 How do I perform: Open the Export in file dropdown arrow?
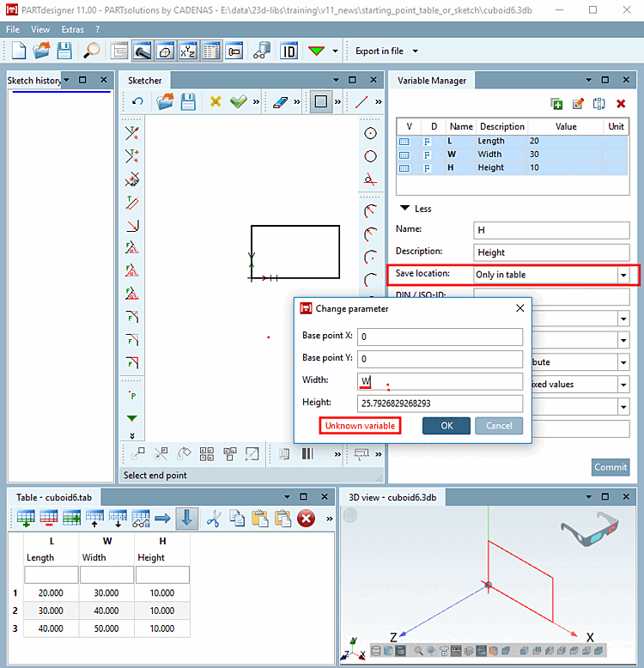coord(416,52)
